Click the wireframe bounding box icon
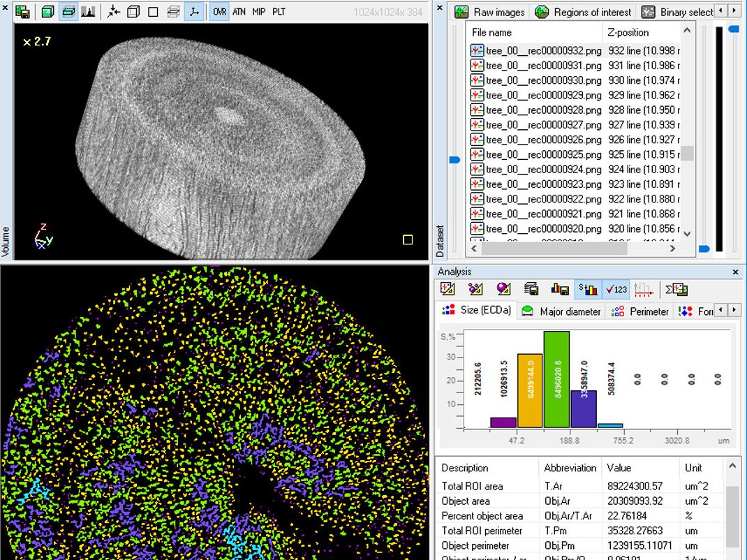Image resolution: width=747 pixels, height=560 pixels. 133,12
